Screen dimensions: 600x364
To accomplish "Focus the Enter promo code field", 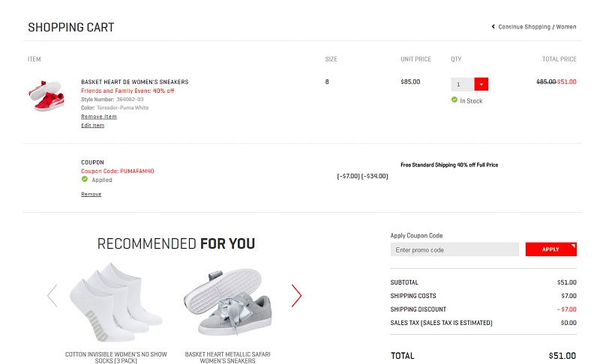I will (454, 250).
